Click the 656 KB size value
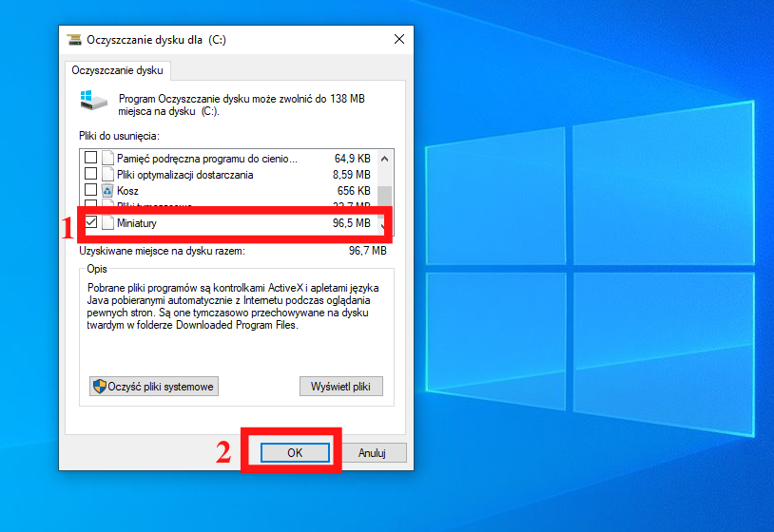Viewport: 774px width, 532px height. point(354,191)
